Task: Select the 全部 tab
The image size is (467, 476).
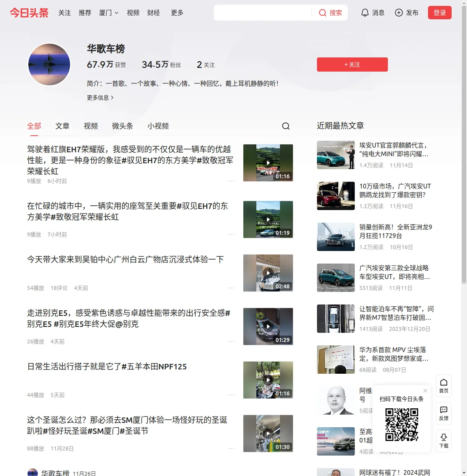Action: point(34,126)
